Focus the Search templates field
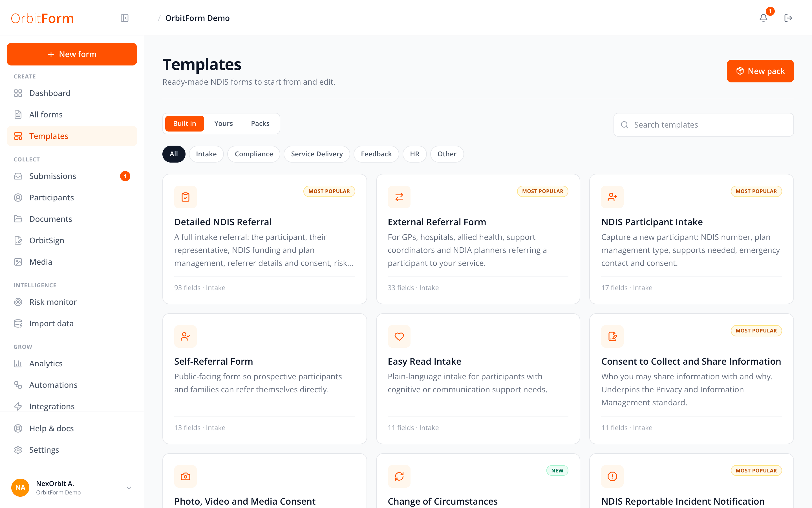Image resolution: width=812 pixels, height=508 pixels. [x=703, y=125]
